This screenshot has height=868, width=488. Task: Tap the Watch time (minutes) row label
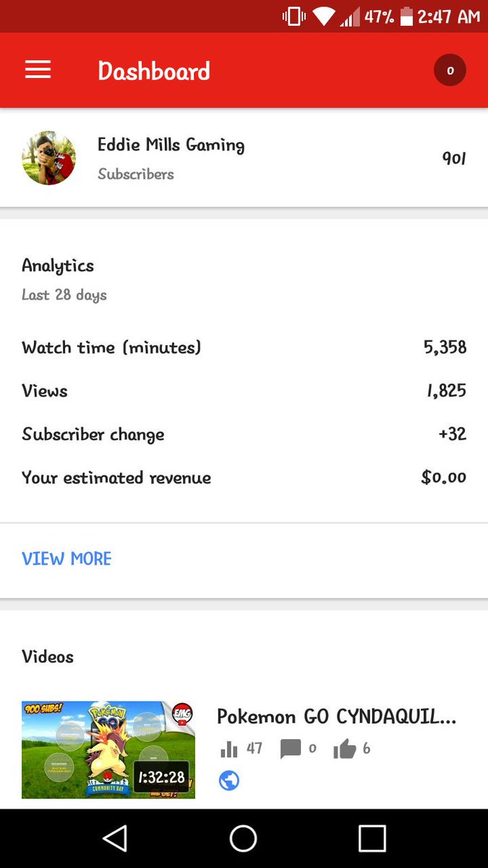[111, 347]
